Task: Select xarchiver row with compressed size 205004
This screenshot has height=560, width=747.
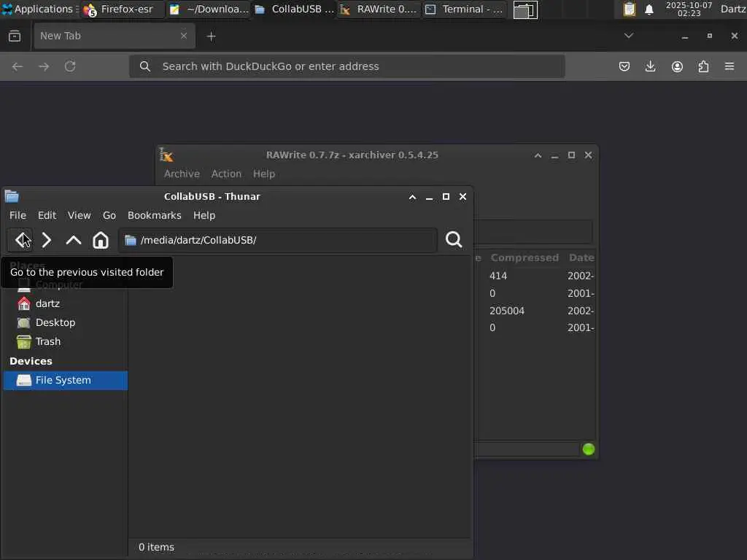Action: (x=535, y=311)
